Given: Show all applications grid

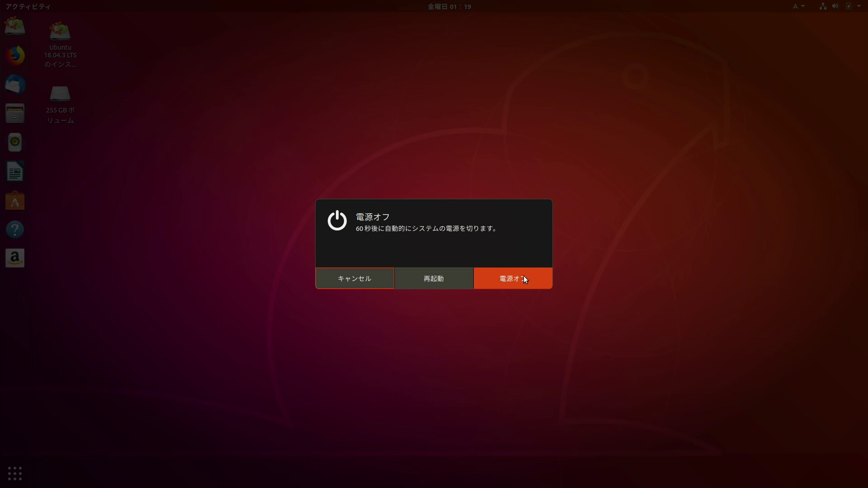Looking at the screenshot, I should click(x=15, y=474).
